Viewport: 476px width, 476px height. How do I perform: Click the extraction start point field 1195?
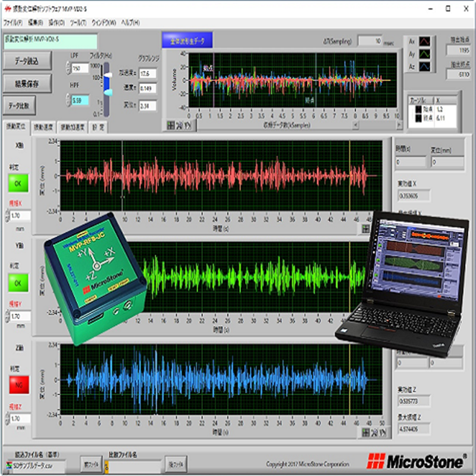tap(458, 50)
